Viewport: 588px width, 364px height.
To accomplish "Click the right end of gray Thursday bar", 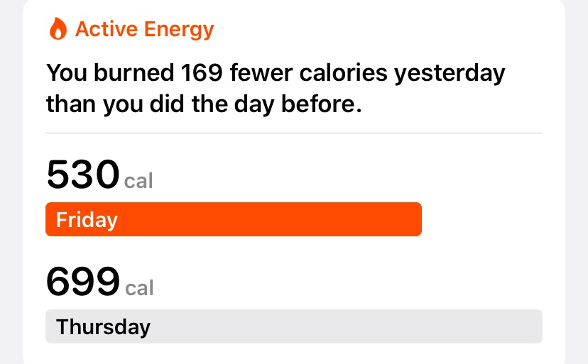I will click(x=535, y=326).
